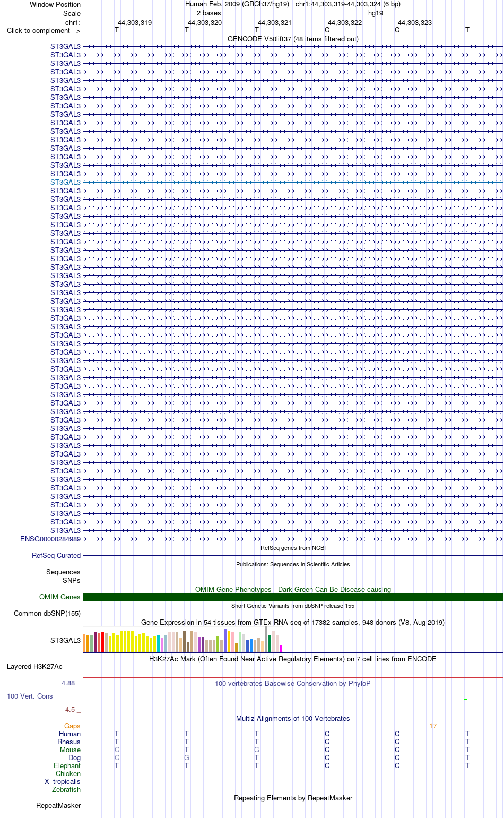This screenshot has height=818, width=504.
Task: Click 'Repeating Elements by RepeatMasker' title
Action: tap(293, 798)
